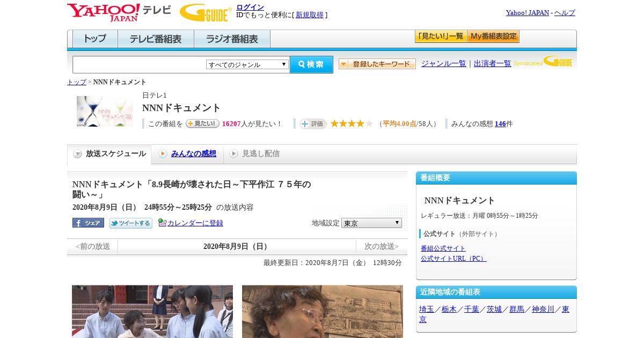Viewport: 644px width, 338px height.
Task: Click the 放送スケジュール tab arrow icon
Action: 78,154
